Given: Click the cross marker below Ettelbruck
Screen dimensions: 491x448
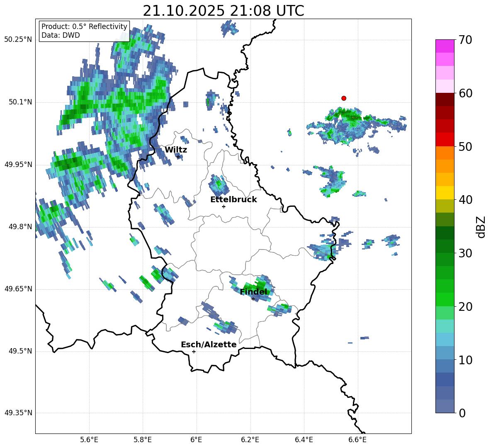Looking at the screenshot, I should pyautogui.click(x=224, y=206).
